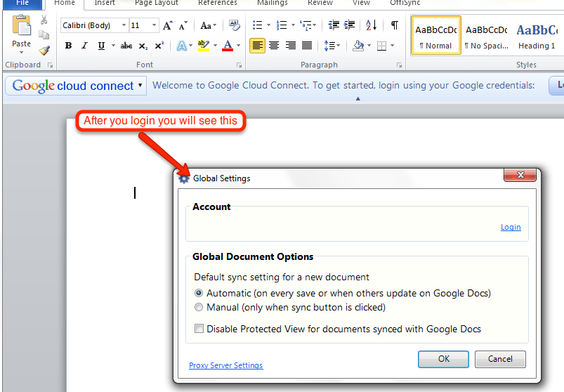Apply the Normal style
The image size is (564, 392).
(x=436, y=35)
